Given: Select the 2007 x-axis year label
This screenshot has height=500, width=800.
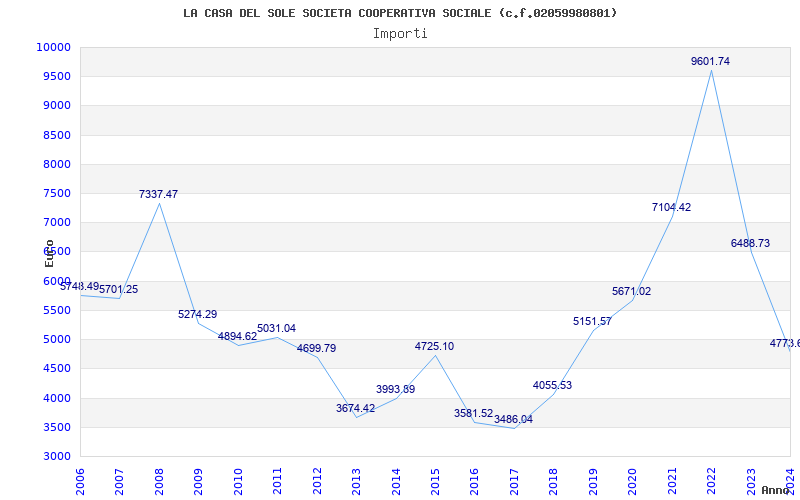Looking at the screenshot, I should [119, 482].
